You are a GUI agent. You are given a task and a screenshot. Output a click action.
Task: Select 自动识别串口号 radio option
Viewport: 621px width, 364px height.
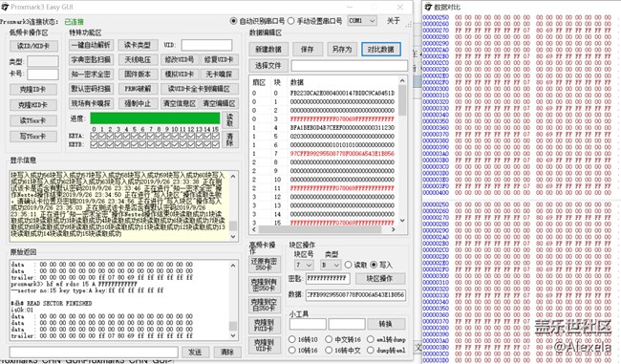tap(233, 21)
